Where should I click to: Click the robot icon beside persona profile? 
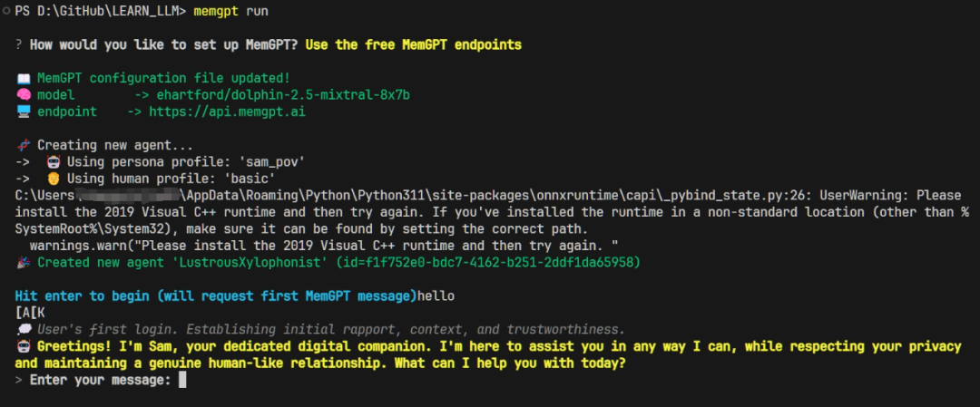[x=52, y=161]
